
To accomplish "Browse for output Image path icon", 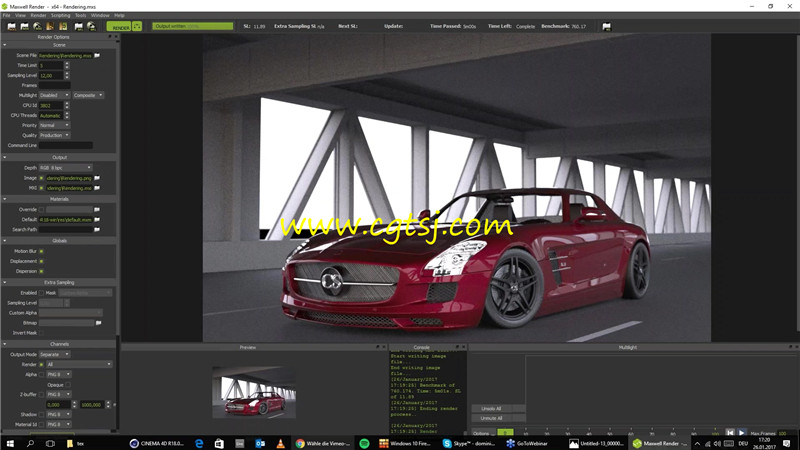I will point(97,178).
